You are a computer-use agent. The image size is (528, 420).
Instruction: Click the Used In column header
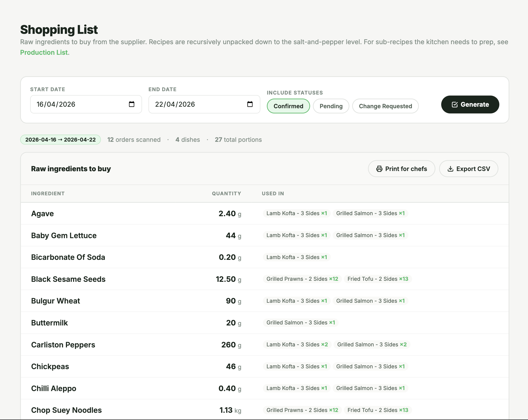(273, 193)
